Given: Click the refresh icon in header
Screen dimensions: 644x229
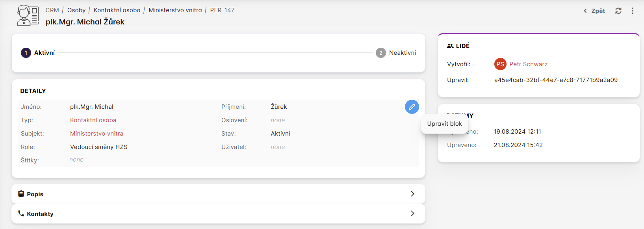Looking at the screenshot, I should tap(618, 11).
